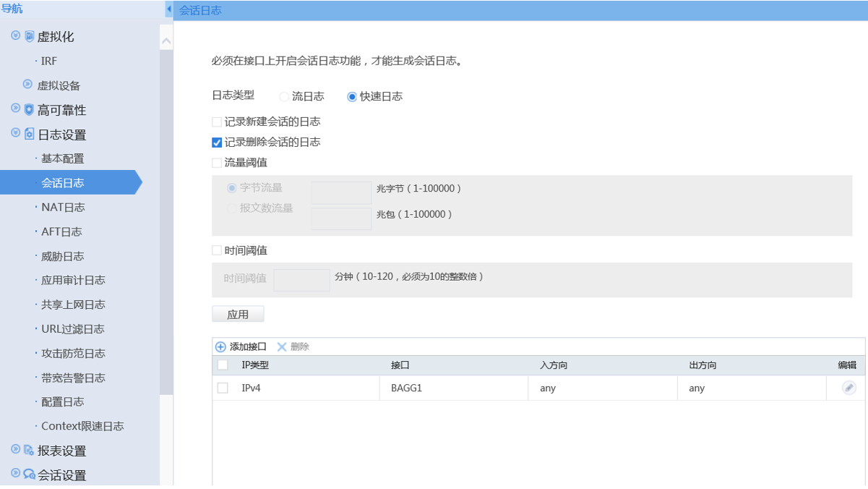Collapse the 日志设置 tree node
868x489 pixels.
(16, 134)
